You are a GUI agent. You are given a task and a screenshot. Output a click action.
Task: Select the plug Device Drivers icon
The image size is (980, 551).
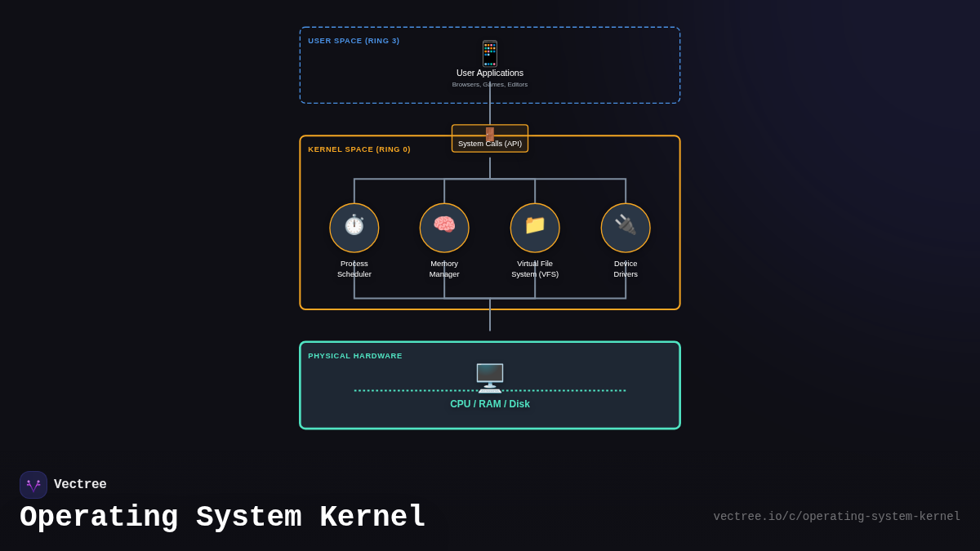point(626,227)
